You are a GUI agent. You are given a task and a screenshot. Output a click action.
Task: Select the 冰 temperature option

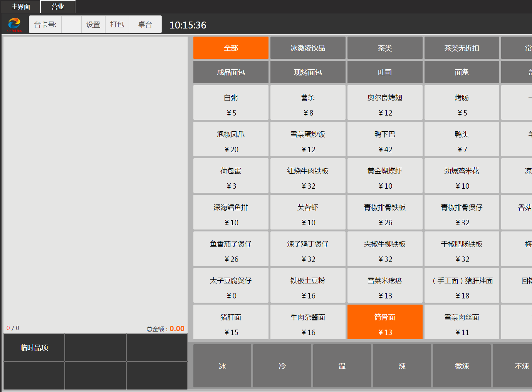point(222,366)
